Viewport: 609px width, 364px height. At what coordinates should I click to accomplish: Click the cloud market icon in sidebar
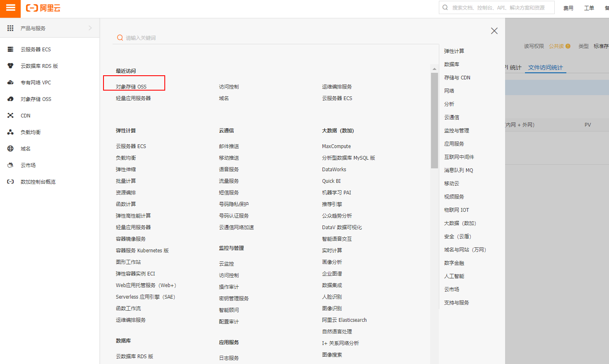(10, 165)
